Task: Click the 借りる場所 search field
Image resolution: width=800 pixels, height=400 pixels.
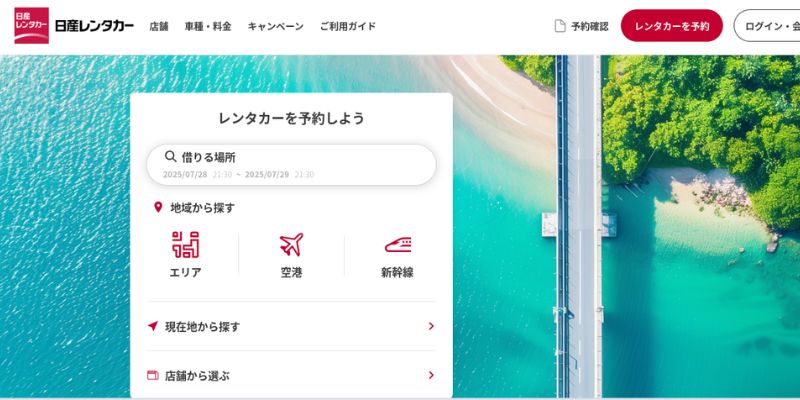Action: 291,165
